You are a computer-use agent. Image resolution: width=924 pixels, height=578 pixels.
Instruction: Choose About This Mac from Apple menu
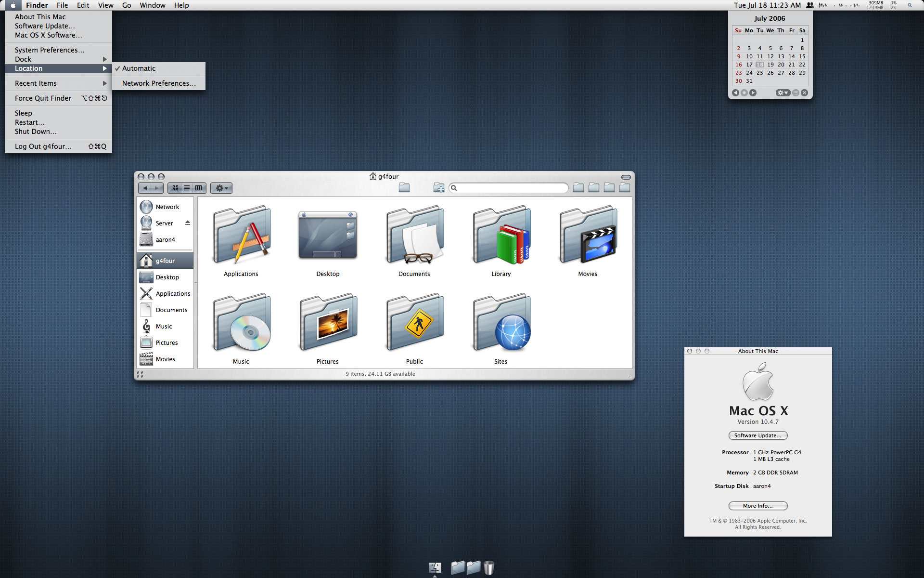pyautogui.click(x=58, y=17)
